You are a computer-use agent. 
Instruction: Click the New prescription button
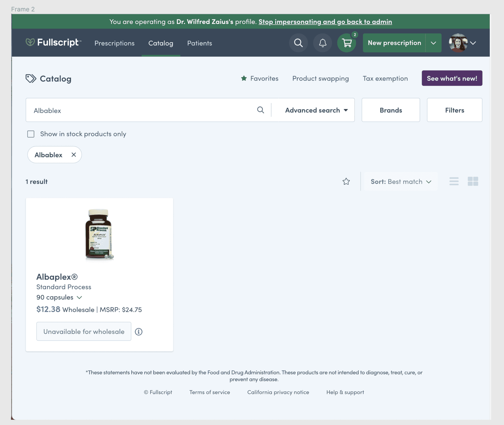click(x=394, y=43)
